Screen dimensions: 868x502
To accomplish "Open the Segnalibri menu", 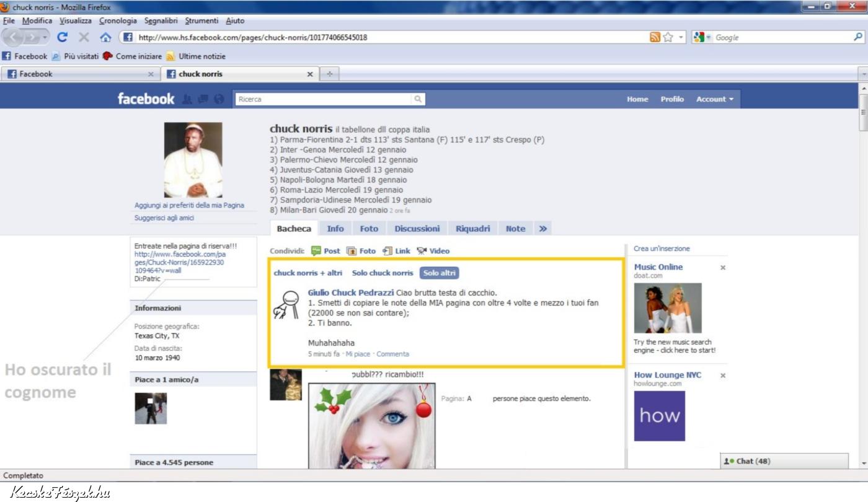I will [x=161, y=20].
